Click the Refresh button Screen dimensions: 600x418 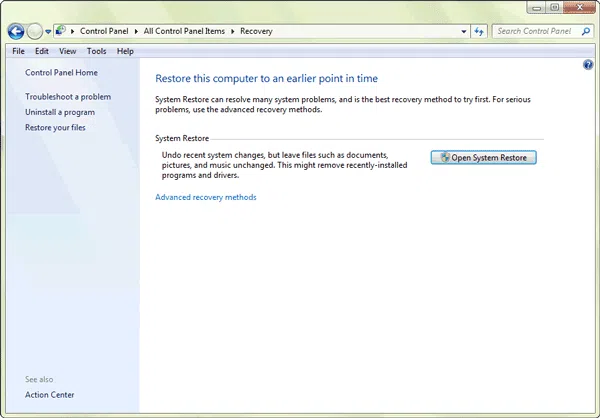click(479, 31)
